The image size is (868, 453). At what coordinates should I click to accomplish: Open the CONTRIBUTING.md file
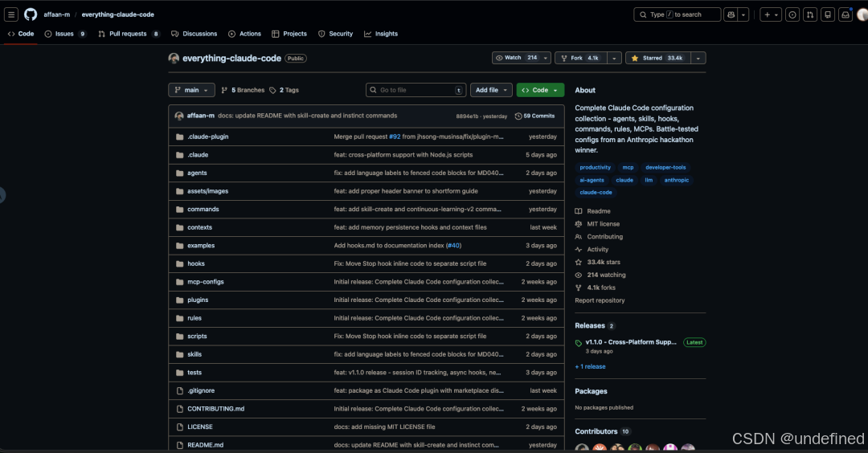216,409
